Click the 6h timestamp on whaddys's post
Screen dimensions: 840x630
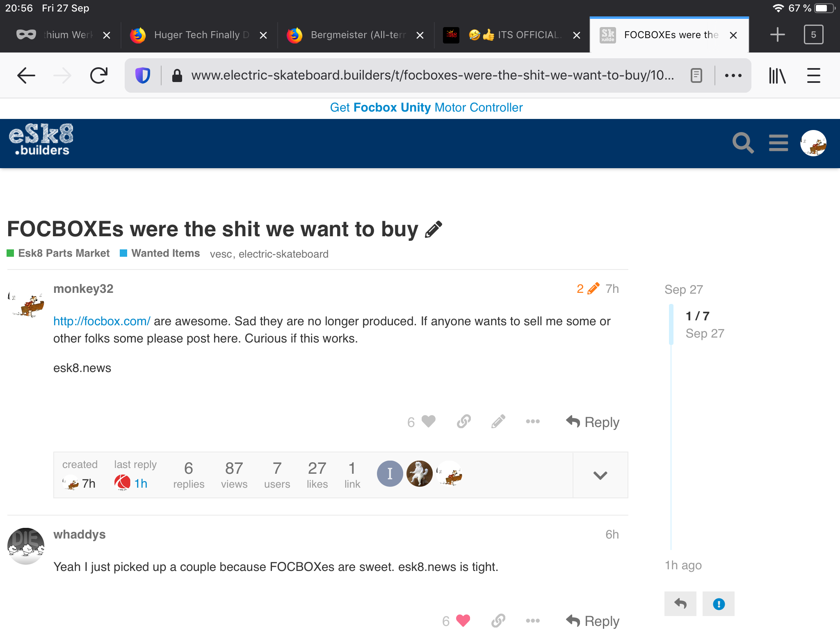(x=612, y=534)
